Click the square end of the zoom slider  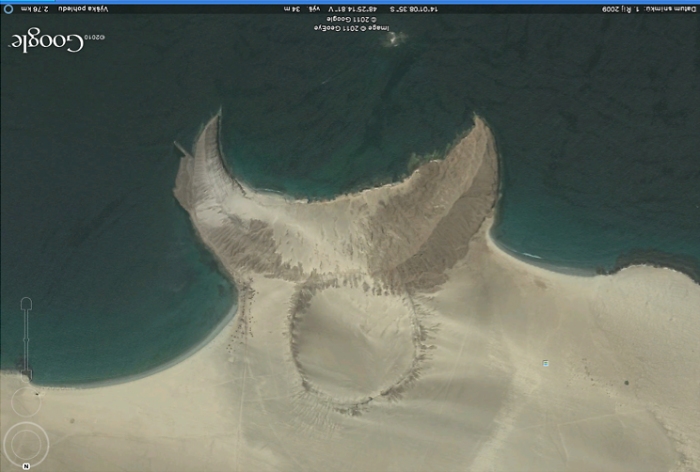pos(27,374)
